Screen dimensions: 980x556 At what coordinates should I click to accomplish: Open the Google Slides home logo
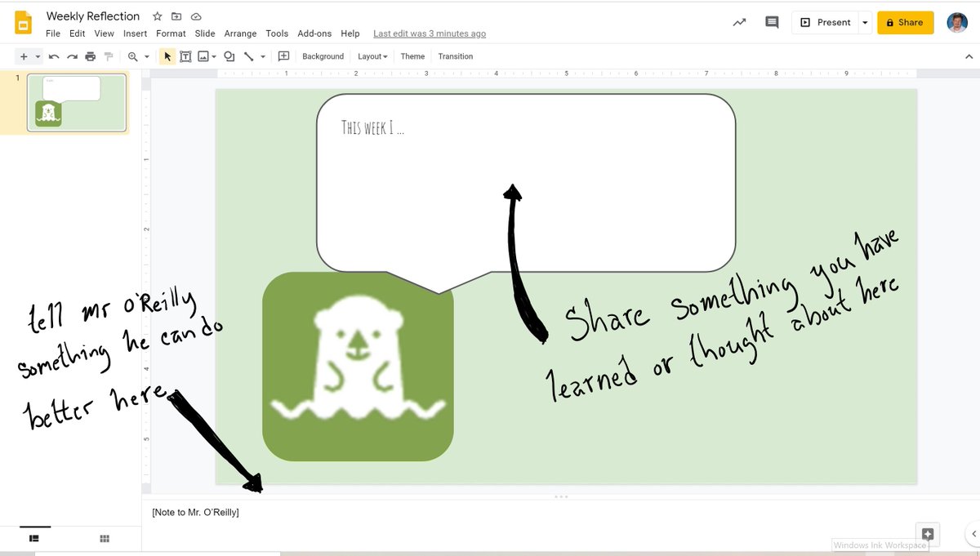(24, 23)
